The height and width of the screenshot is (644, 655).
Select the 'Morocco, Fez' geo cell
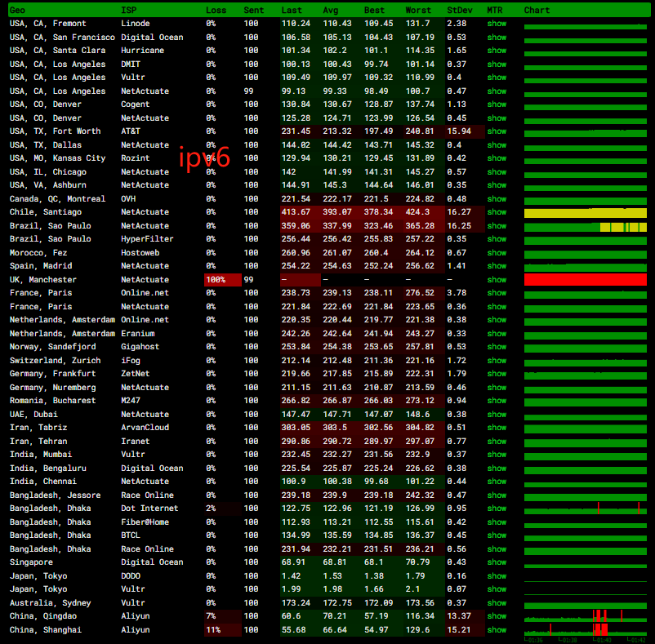coord(38,252)
